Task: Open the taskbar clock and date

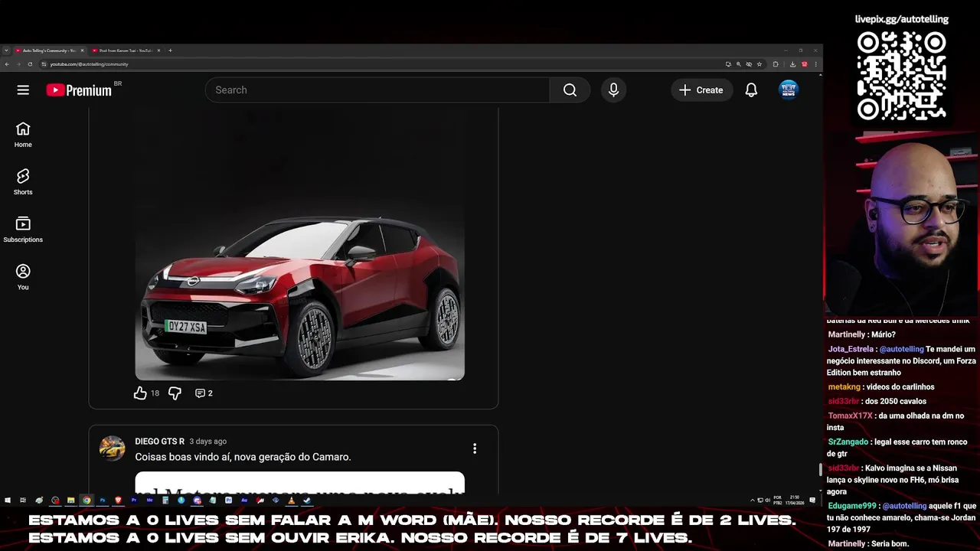Action: coord(795,500)
